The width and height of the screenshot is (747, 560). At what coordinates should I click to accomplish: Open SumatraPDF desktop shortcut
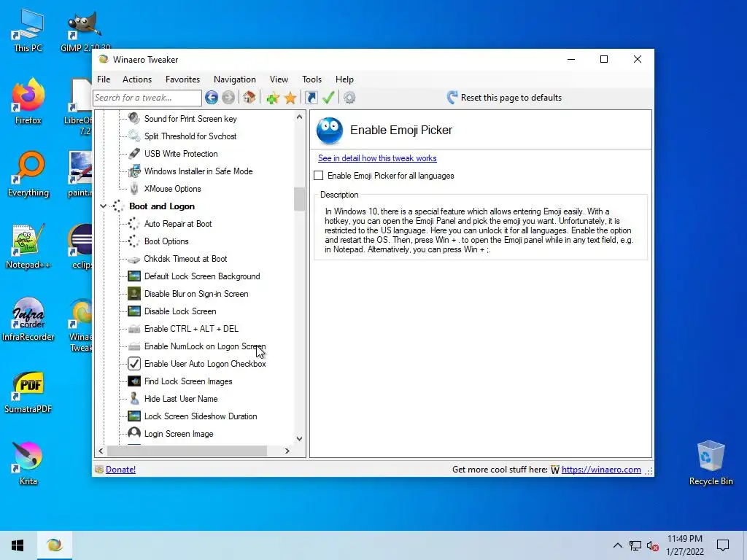pos(28,392)
